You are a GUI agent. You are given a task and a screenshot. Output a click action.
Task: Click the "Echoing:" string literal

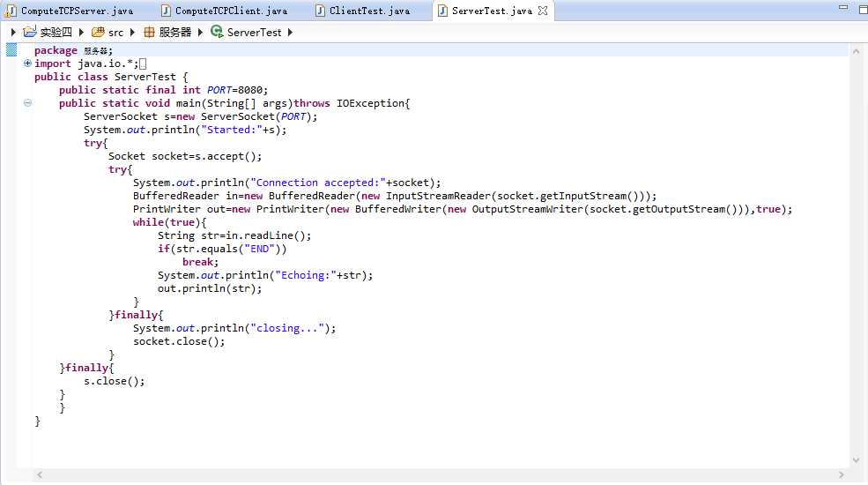click(x=305, y=276)
